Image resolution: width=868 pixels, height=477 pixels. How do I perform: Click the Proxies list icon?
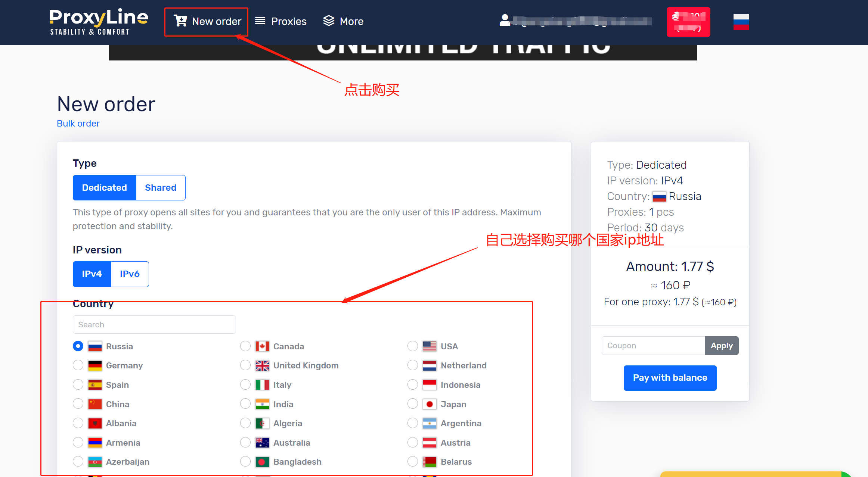point(260,21)
